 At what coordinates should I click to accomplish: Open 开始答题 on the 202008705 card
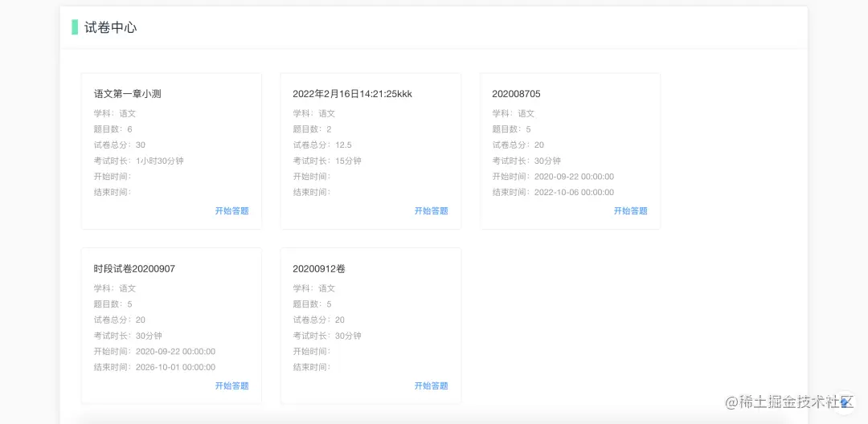click(x=631, y=210)
